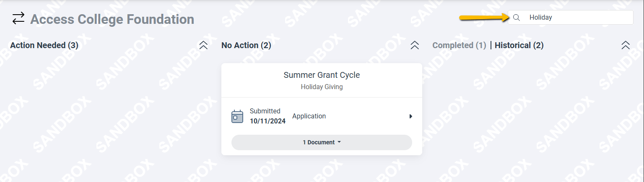Open the 1 Document dropdown

coord(322,142)
